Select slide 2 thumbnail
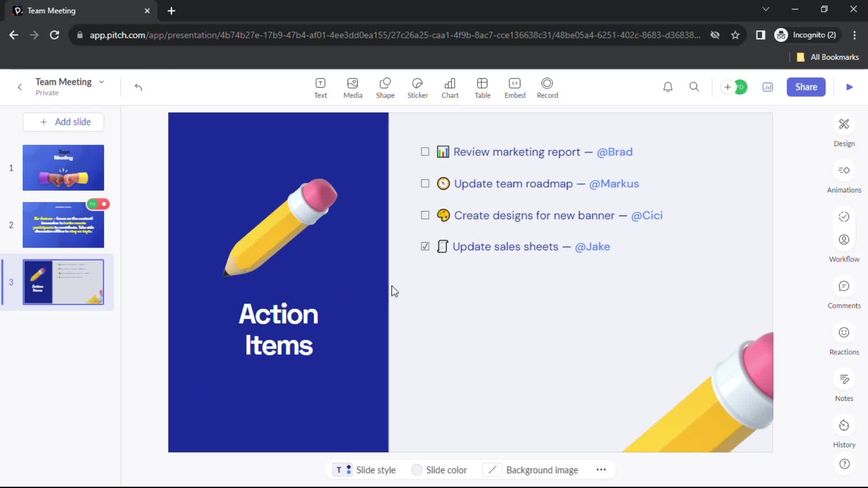The image size is (868, 488). (63, 224)
